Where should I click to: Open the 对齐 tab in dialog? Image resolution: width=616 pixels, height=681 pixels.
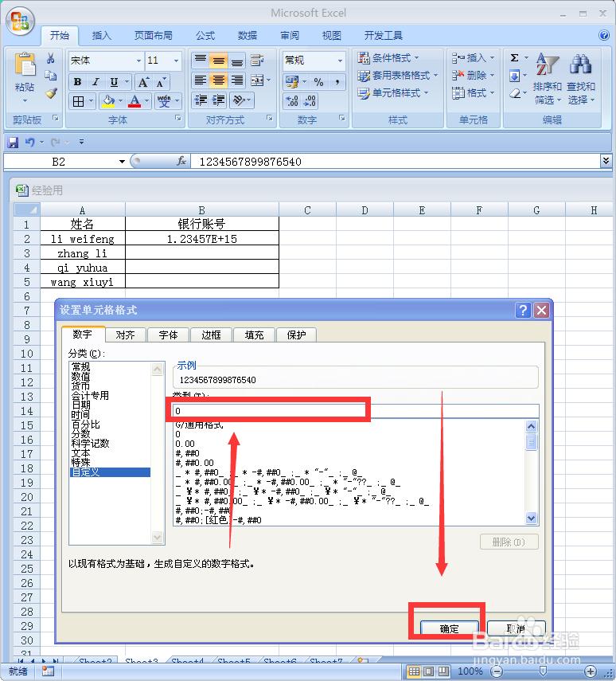[x=125, y=335]
